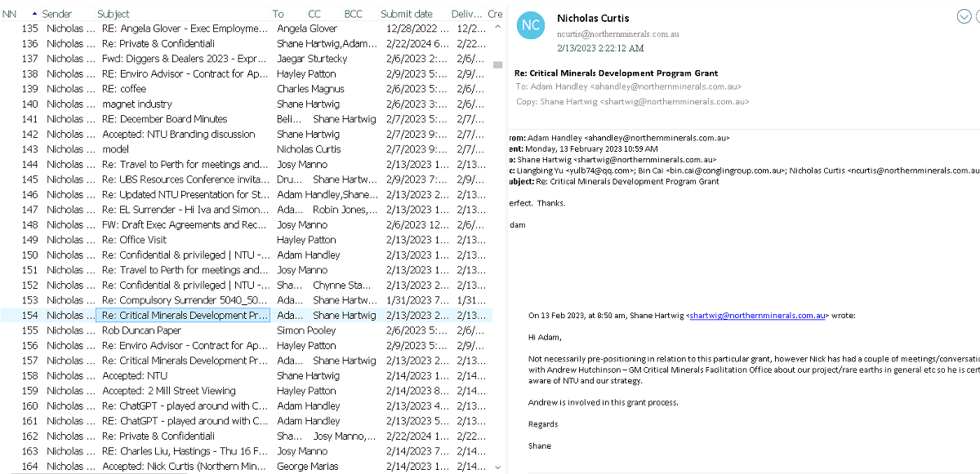The width and height of the screenshot is (980, 474).
Task: Open 'RE: December Board Minutes' message
Action: pos(246,119)
